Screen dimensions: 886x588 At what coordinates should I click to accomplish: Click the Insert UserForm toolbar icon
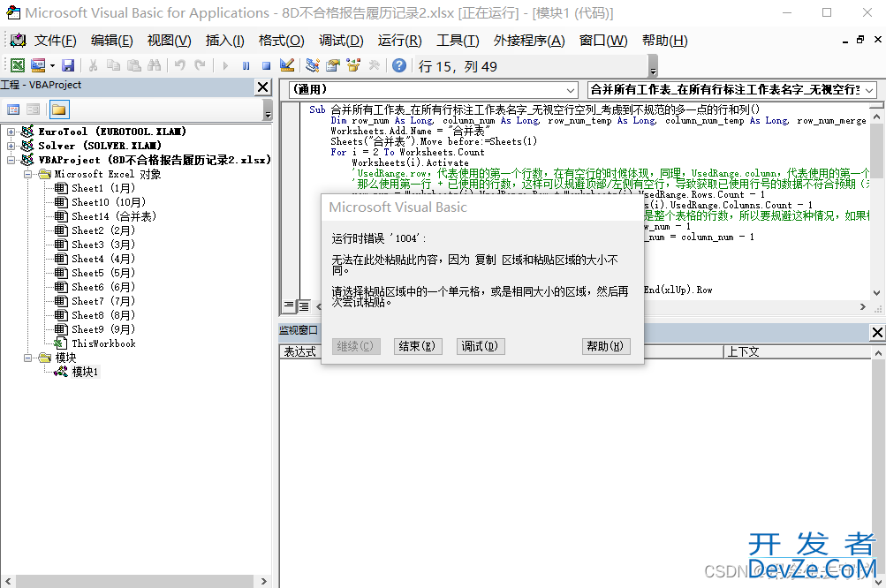pyautogui.click(x=38, y=65)
